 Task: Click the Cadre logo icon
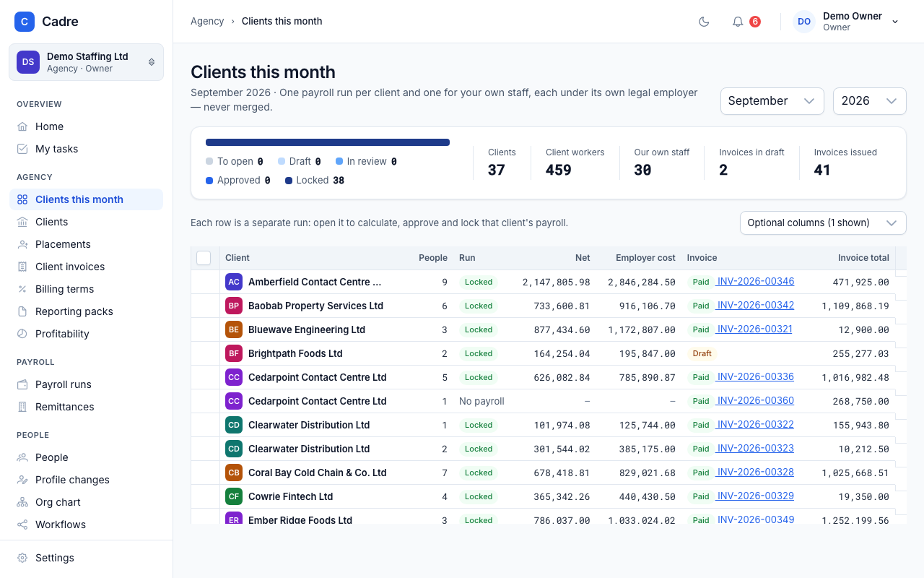pyautogui.click(x=25, y=22)
